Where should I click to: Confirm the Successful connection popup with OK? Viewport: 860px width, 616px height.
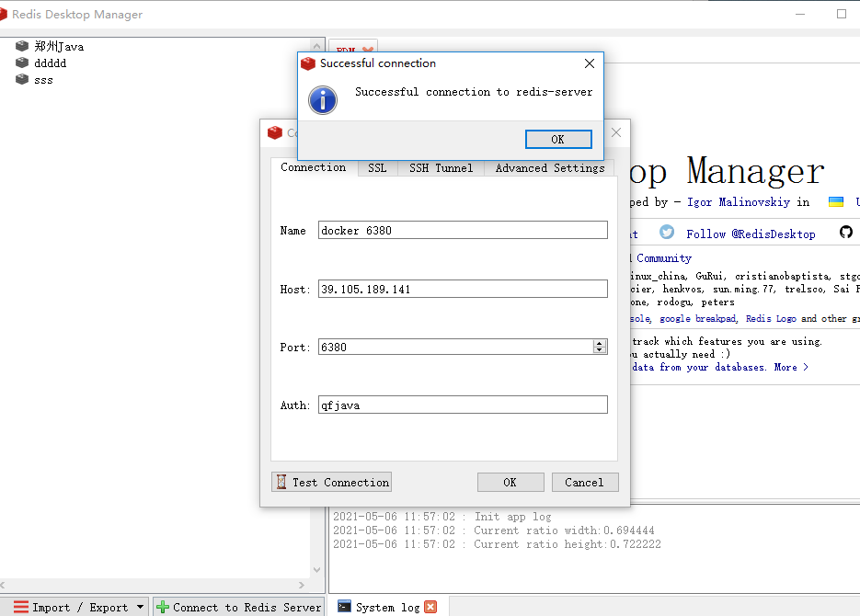tap(558, 139)
